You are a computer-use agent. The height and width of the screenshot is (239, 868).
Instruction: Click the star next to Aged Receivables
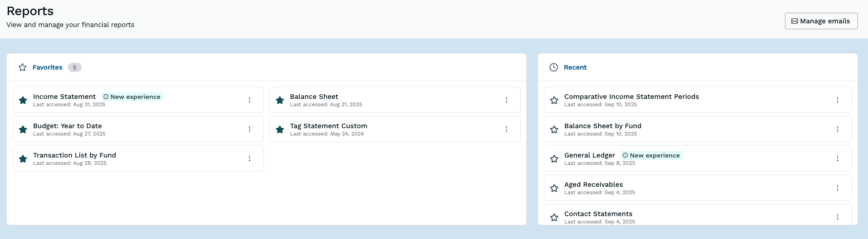coord(554,188)
